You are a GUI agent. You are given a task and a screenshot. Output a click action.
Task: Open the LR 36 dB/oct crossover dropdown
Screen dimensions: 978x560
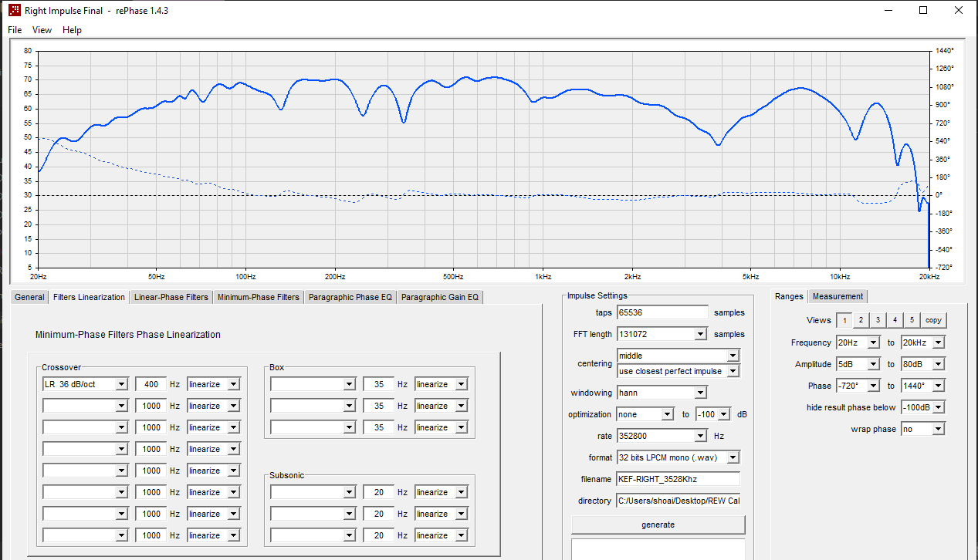pyautogui.click(x=85, y=384)
